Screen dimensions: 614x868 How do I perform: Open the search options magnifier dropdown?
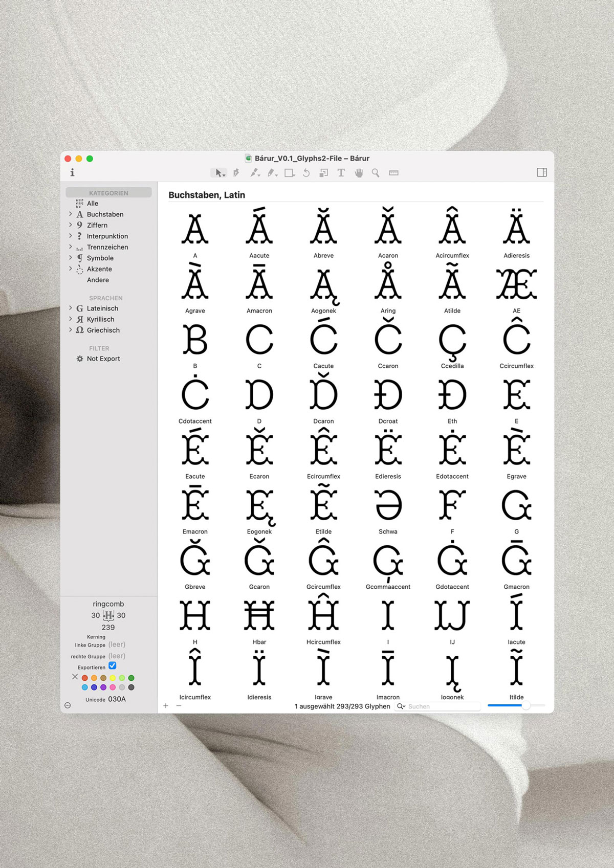[x=401, y=706]
